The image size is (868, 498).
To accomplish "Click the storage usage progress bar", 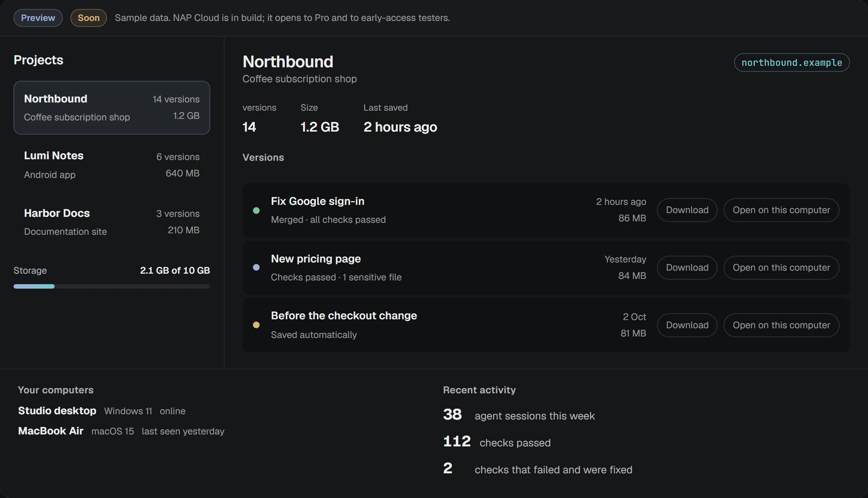I will pos(111,286).
